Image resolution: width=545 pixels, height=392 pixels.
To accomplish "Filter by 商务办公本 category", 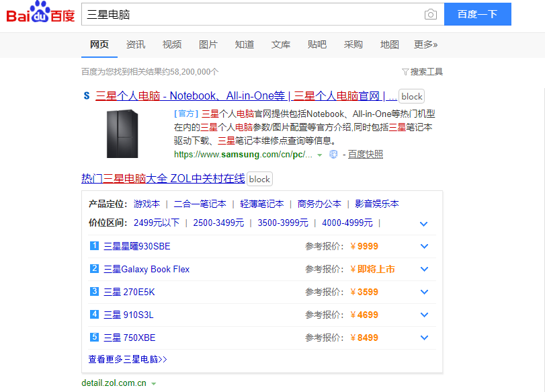I will [x=319, y=204].
